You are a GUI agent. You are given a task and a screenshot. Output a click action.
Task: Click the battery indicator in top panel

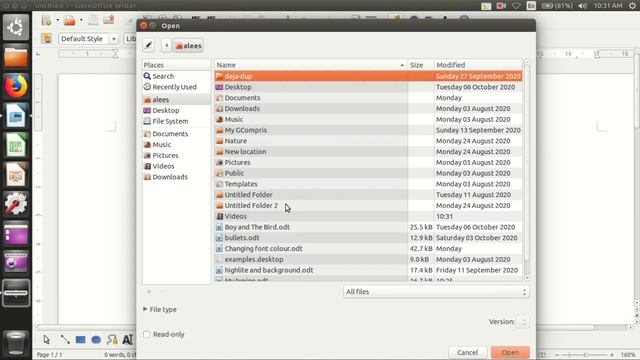557,6
